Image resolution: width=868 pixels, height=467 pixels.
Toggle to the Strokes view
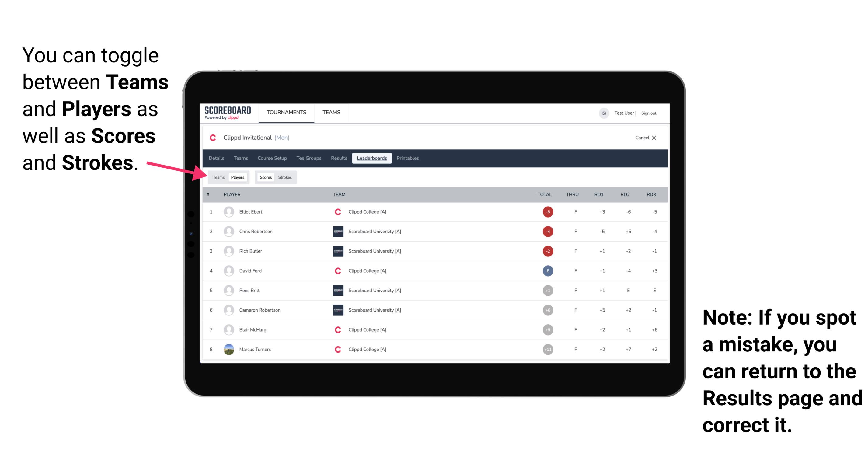(x=286, y=177)
